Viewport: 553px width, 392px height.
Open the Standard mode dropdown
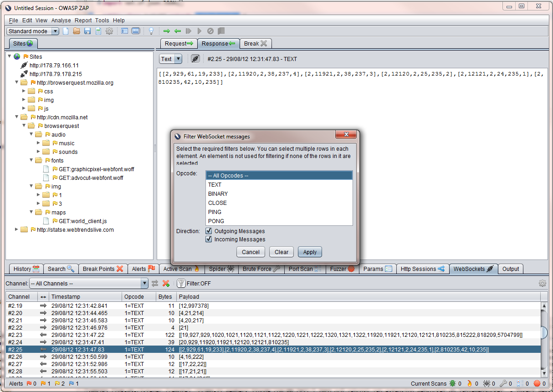[33, 31]
